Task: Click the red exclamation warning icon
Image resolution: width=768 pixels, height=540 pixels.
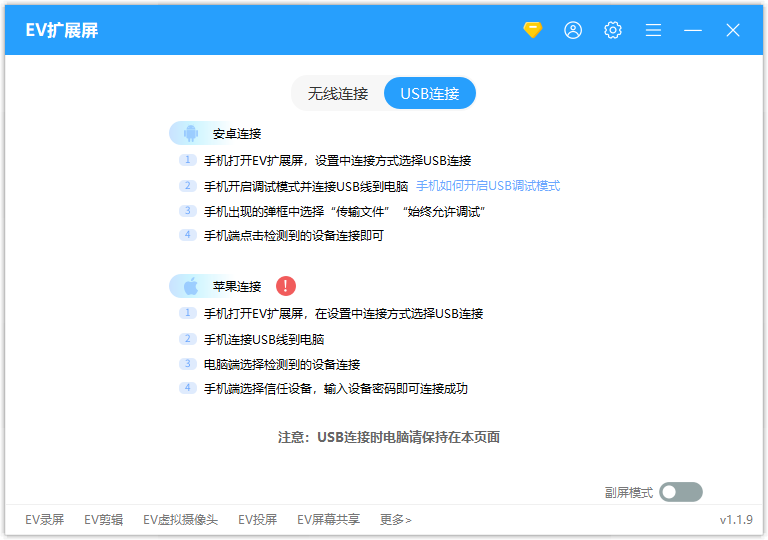Action: click(286, 286)
